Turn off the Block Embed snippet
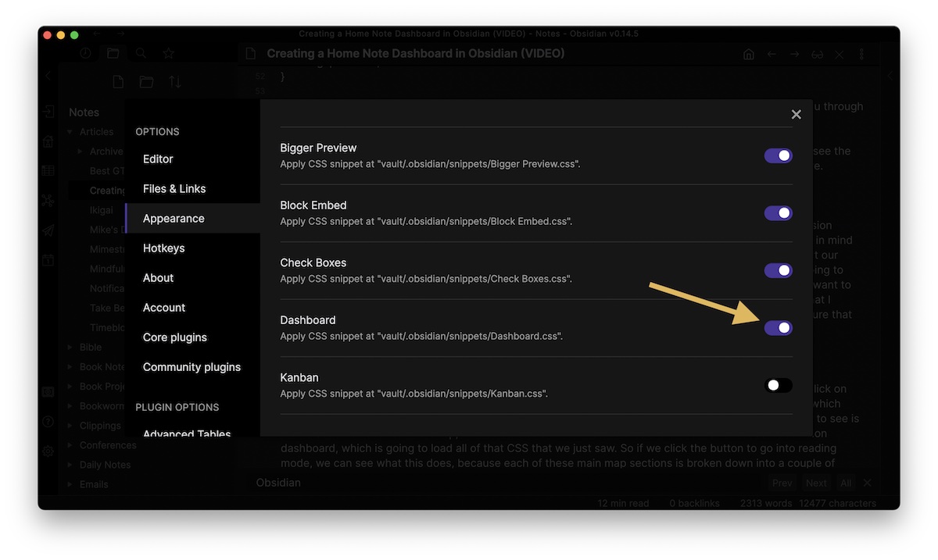Viewport: 938px width, 560px height. pyautogui.click(x=778, y=213)
